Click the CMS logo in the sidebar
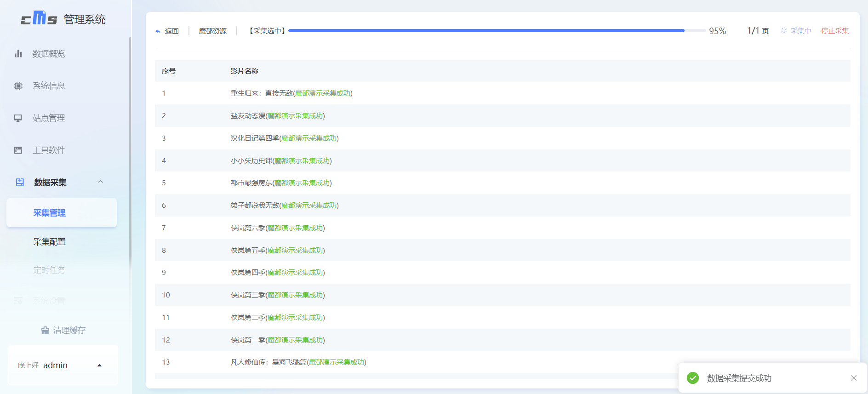Viewport: 868px width, 394px height. [39, 18]
